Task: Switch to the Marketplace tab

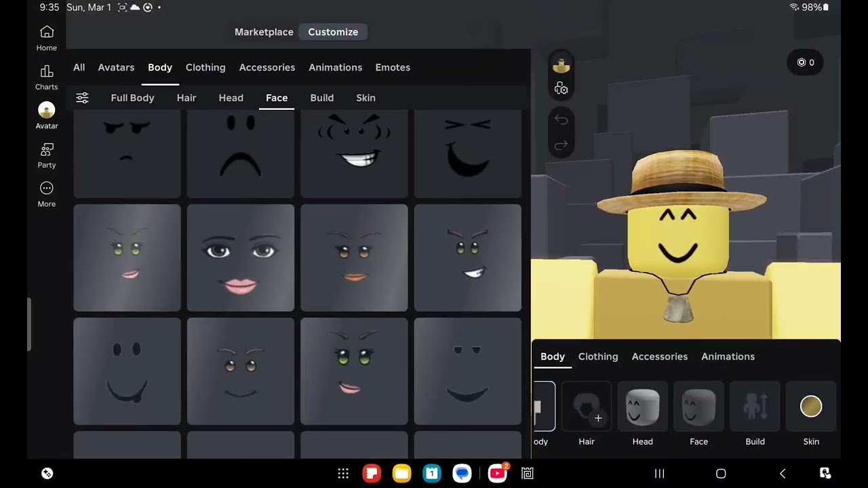Action: (264, 32)
